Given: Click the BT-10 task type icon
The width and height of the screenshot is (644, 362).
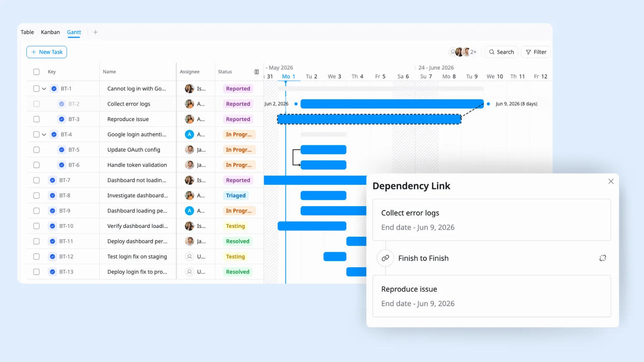Looking at the screenshot, I should pyautogui.click(x=52, y=226).
